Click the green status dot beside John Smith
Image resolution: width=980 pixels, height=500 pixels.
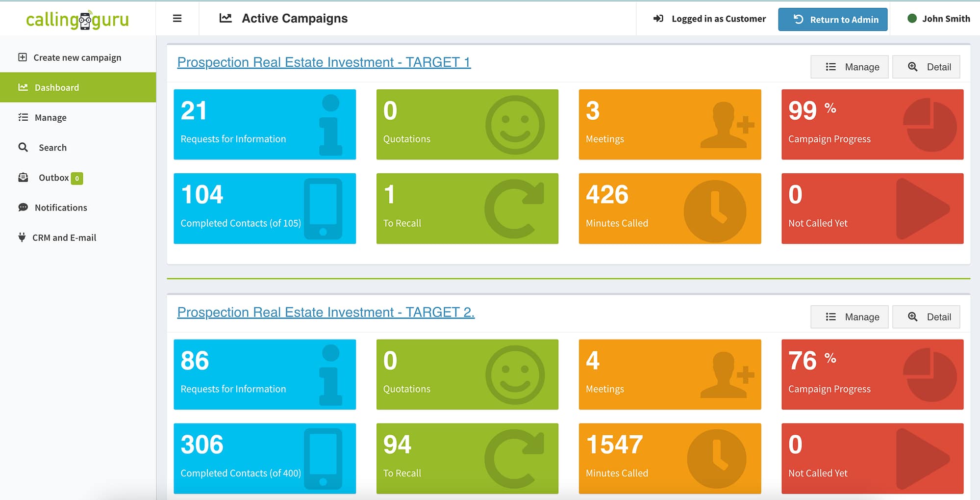[912, 19]
